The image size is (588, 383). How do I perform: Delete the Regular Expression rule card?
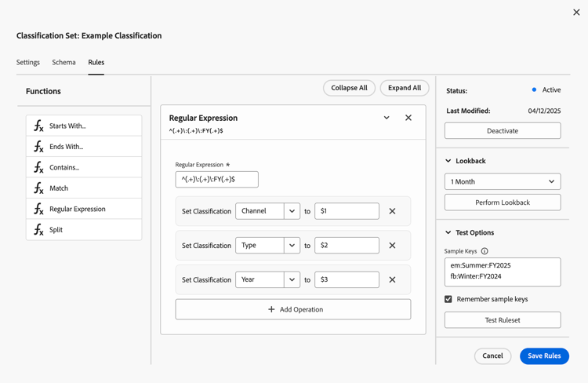[408, 118]
